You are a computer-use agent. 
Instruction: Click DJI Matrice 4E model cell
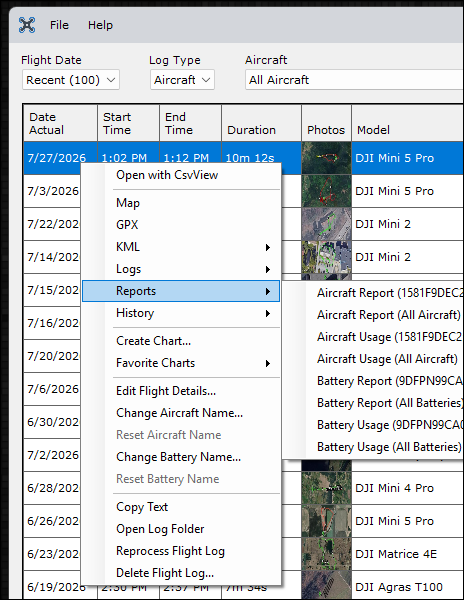407,554
